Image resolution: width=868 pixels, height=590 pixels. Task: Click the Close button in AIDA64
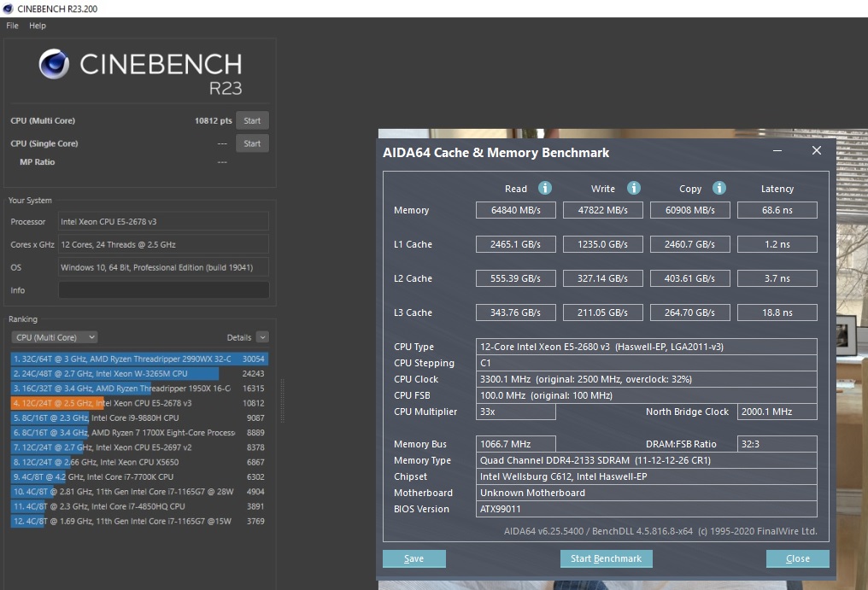[x=798, y=558]
